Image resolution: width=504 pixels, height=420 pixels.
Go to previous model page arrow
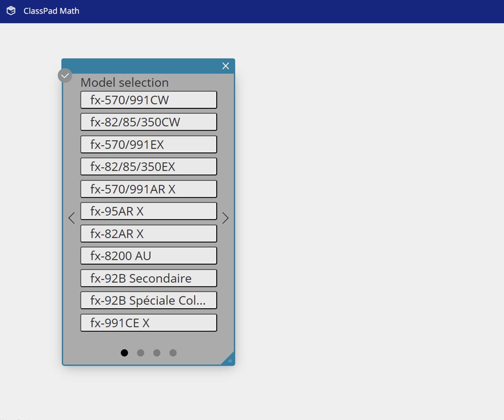point(71,218)
